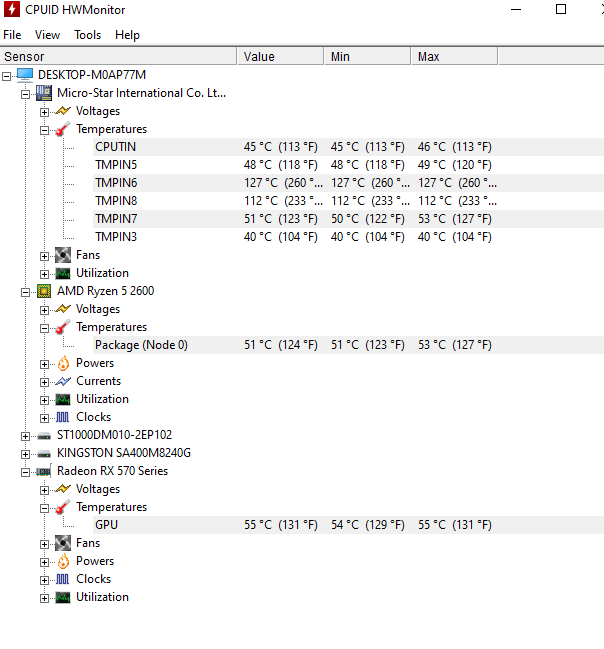Image resolution: width=604 pixels, height=649 pixels.
Task: Select the TMPIN6 sensor row
Action: 349,183
